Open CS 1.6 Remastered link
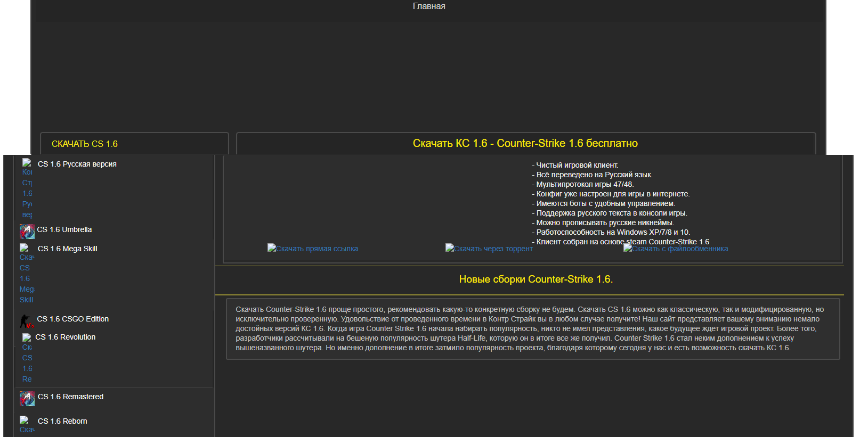This screenshot has width=868, height=437. point(71,397)
